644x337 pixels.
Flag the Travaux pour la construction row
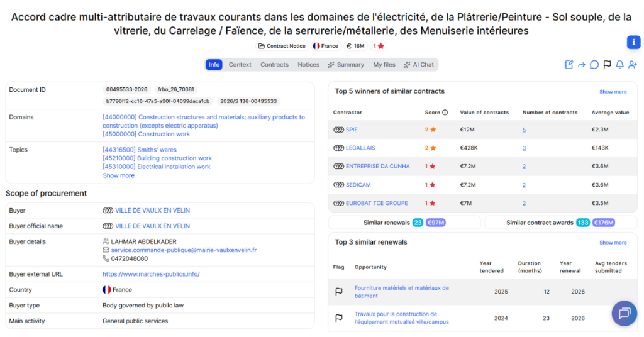pos(339,318)
